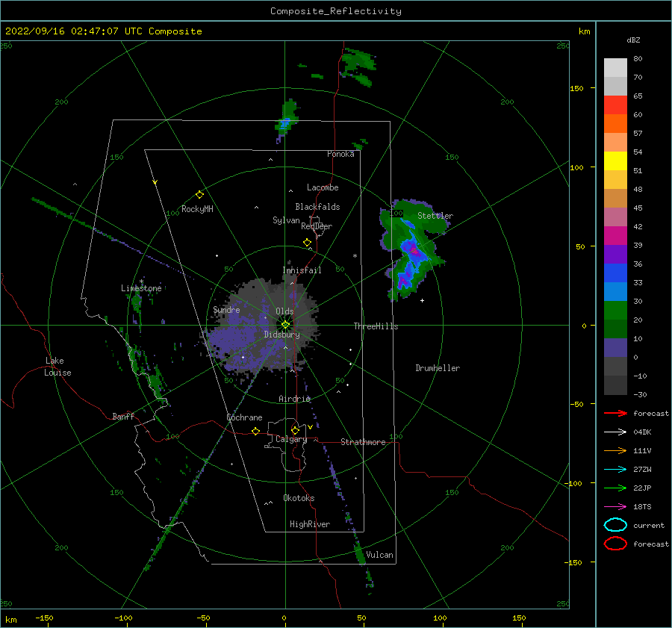Image resolution: width=672 pixels, height=628 pixels.
Task: Click the Airdrie city label
Action: (294, 399)
